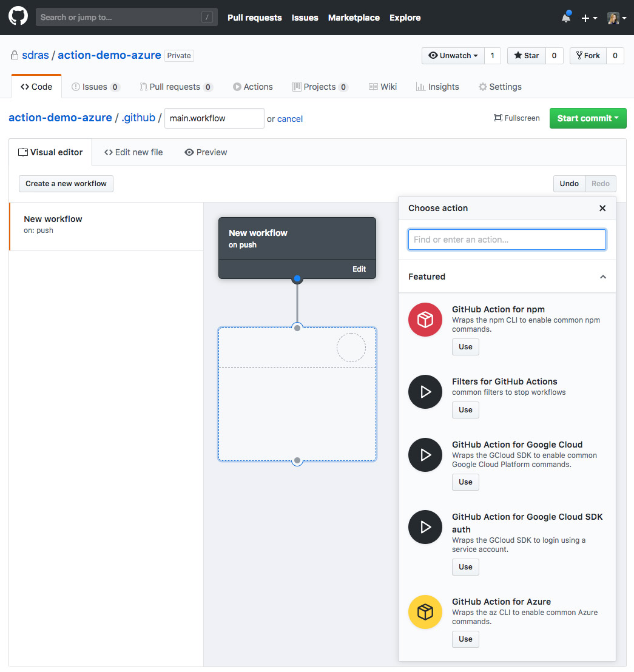
Task: Click the main.workflow filename field
Action: (214, 118)
